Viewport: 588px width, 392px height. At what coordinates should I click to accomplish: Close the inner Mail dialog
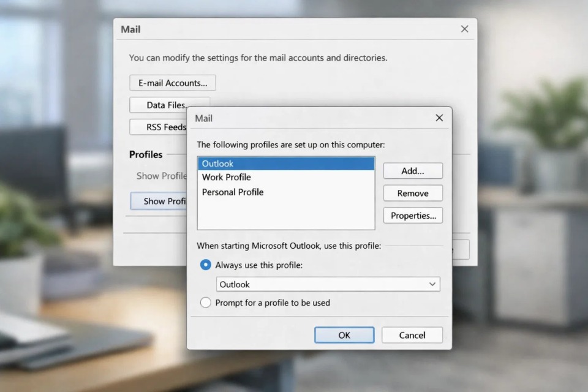tap(439, 118)
